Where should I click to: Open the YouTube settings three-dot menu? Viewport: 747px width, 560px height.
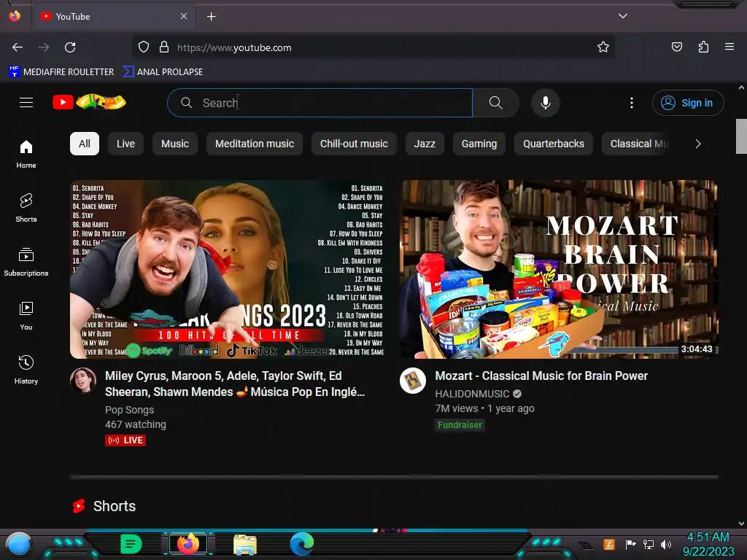[x=632, y=103]
